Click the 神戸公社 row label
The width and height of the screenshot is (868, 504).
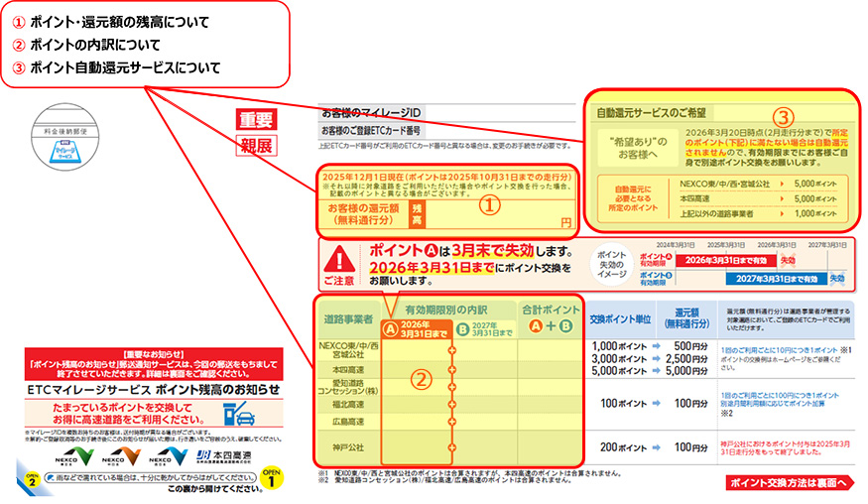coord(348,447)
